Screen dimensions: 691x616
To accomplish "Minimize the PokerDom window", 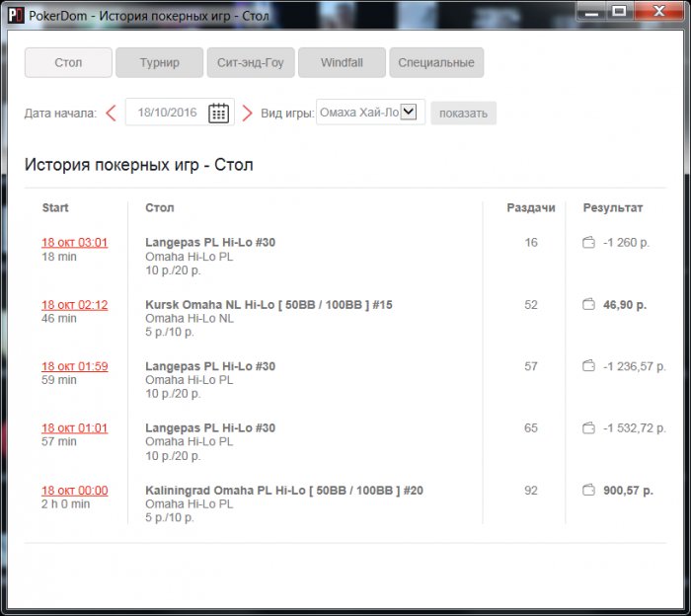I will point(591,11).
